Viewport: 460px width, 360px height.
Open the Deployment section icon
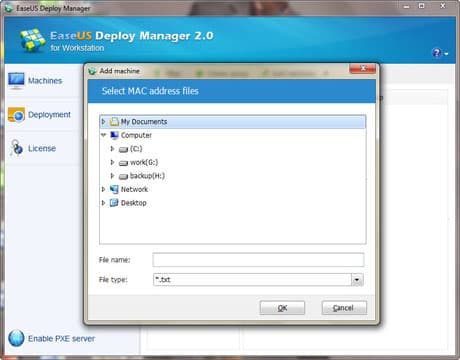(x=16, y=115)
